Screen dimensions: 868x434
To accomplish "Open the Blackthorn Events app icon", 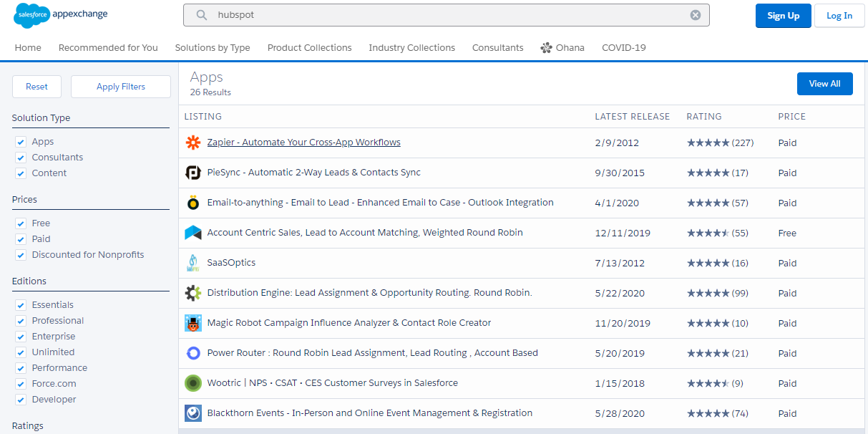I will click(x=193, y=413).
